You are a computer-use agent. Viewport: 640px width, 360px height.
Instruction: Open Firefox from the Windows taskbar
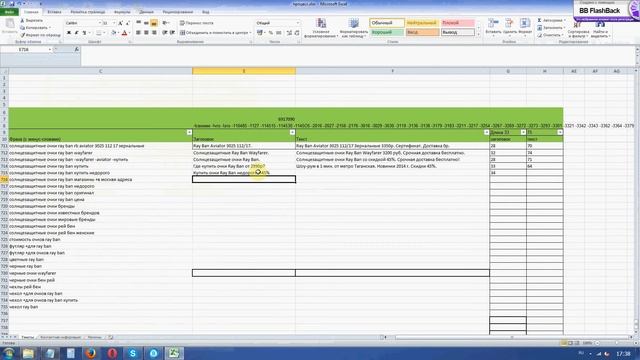click(x=91, y=353)
